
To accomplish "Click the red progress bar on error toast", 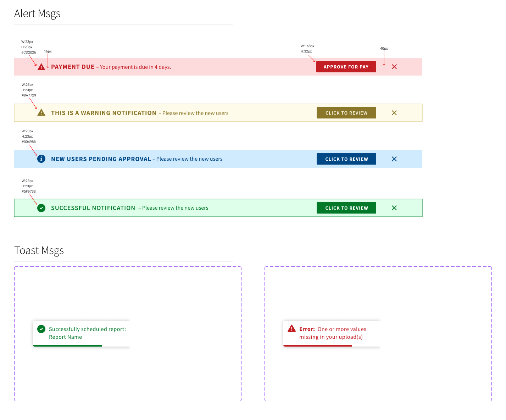I will [x=318, y=346].
